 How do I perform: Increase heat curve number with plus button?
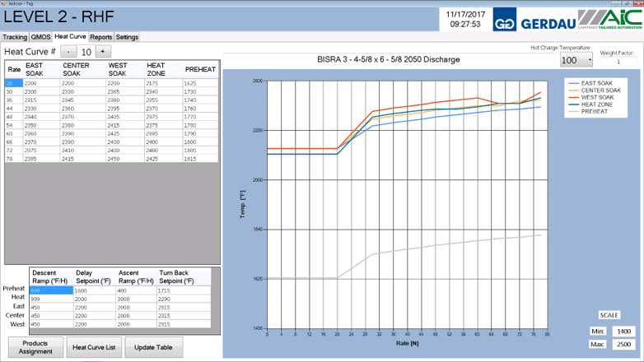(x=103, y=52)
